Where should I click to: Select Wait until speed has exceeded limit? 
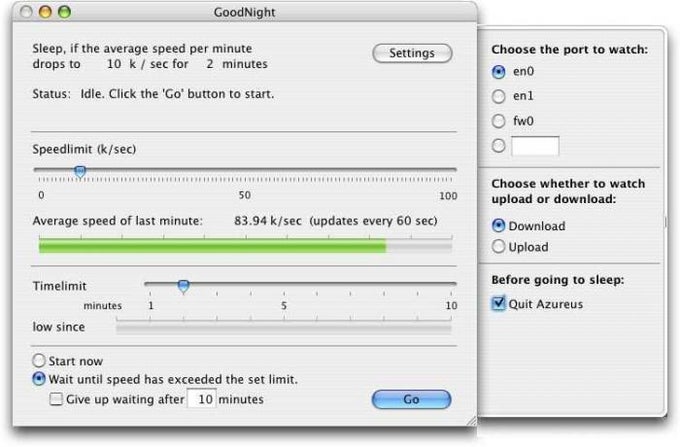tap(39, 379)
